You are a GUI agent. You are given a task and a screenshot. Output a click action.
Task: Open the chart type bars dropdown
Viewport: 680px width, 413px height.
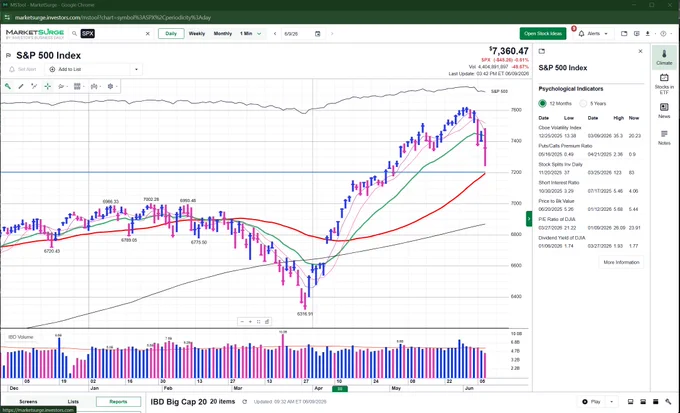pos(95,86)
